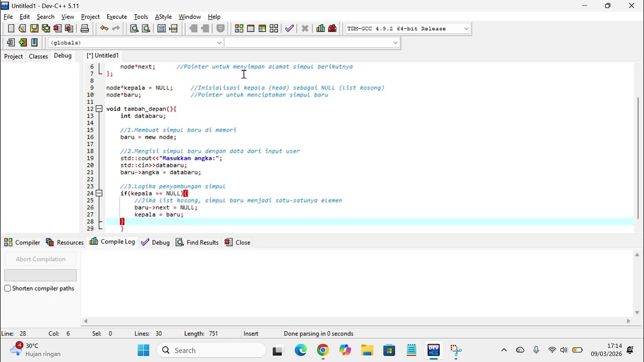
Task: Click the Compile (four colored squares) icon
Action: [239, 29]
